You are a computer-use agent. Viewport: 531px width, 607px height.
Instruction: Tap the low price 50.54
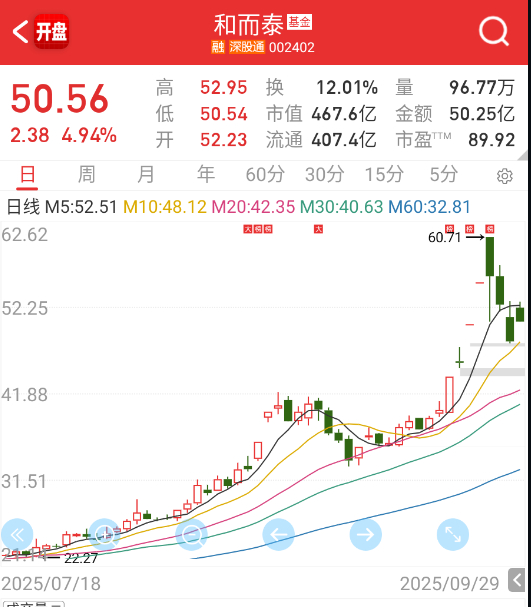(x=223, y=114)
